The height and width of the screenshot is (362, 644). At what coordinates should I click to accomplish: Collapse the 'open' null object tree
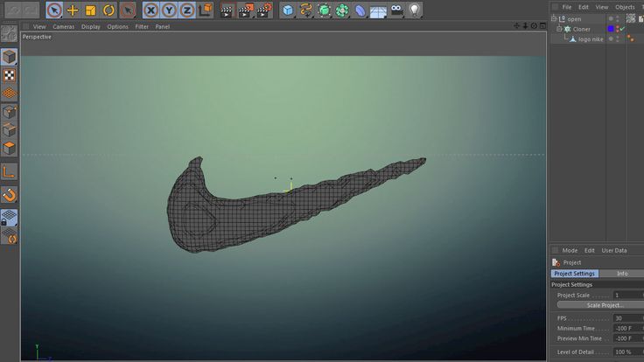tap(553, 18)
